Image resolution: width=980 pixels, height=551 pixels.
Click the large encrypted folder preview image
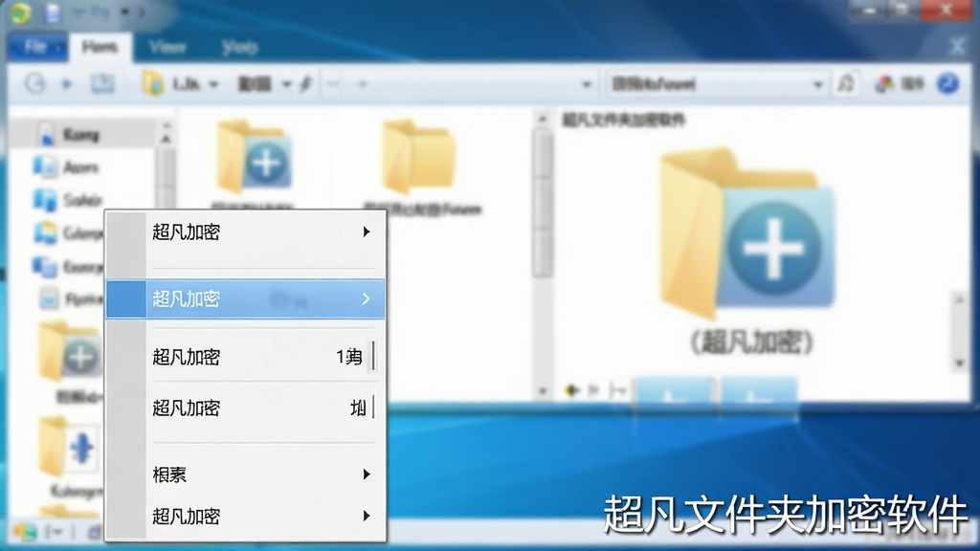pyautogui.click(x=747, y=234)
